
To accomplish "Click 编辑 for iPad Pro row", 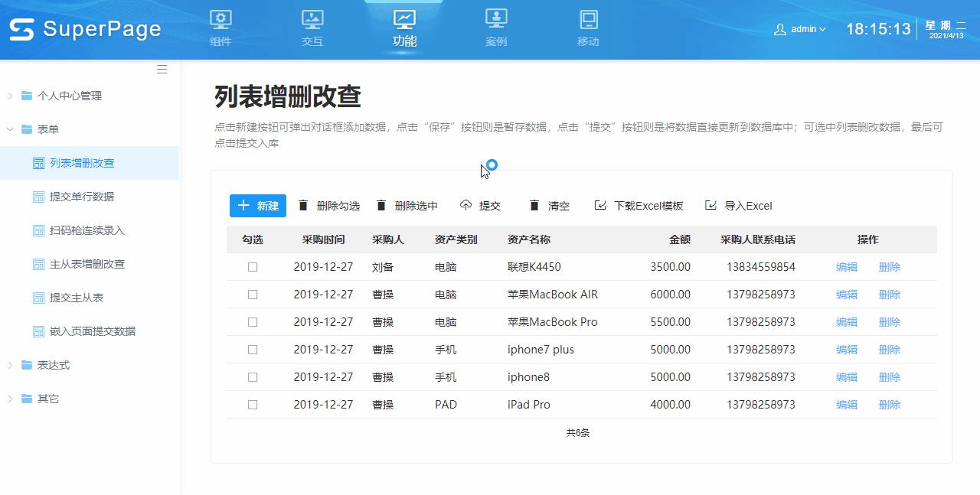I will (847, 405).
